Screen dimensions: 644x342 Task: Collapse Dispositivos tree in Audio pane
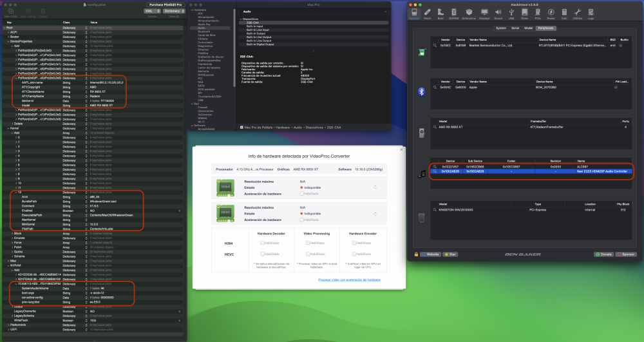241,19
